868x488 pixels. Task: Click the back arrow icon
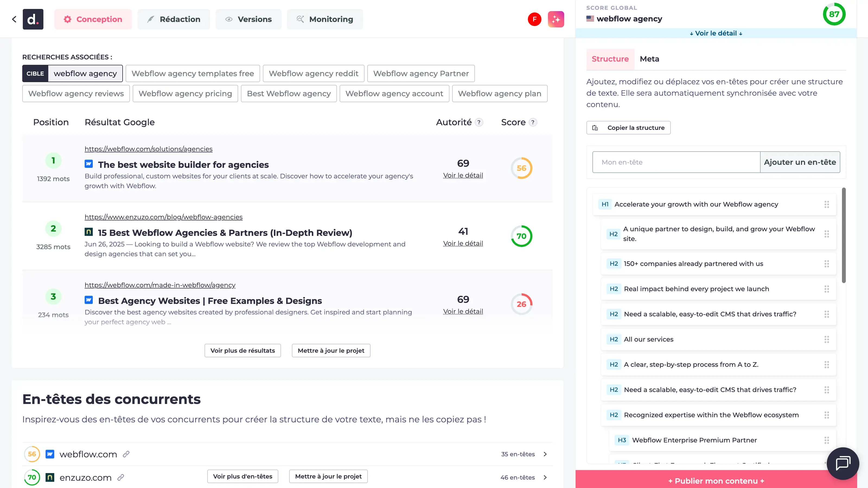coord(14,19)
